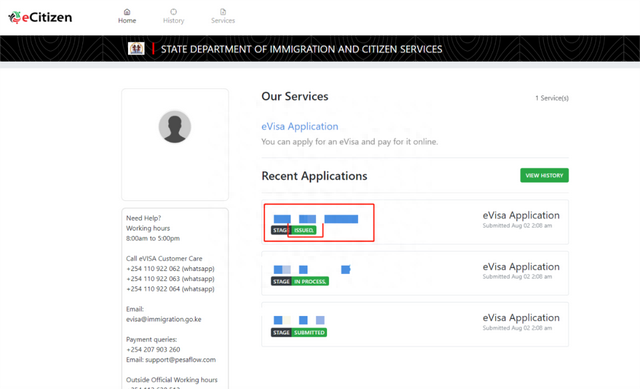Click the '8:00am to 5:00pm' working hours text

coord(153,238)
